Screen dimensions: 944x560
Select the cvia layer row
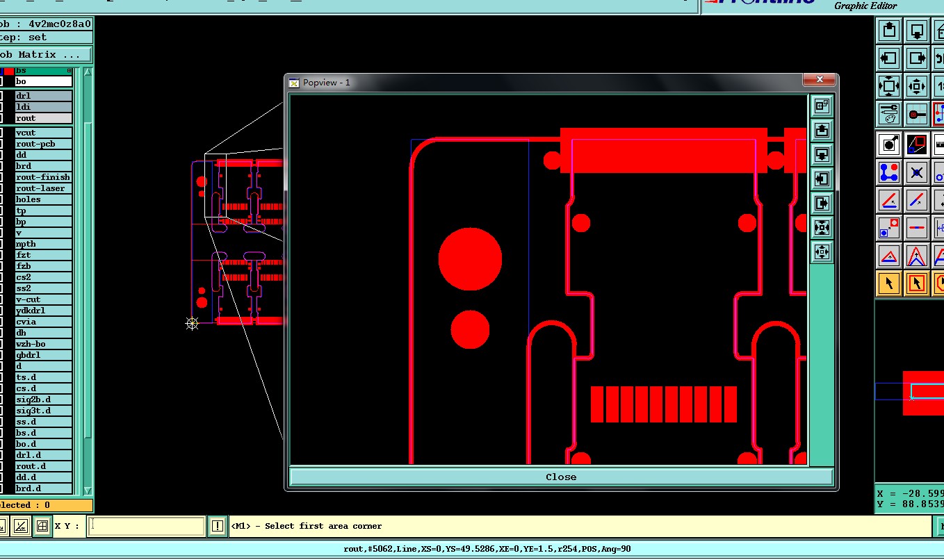click(x=43, y=322)
